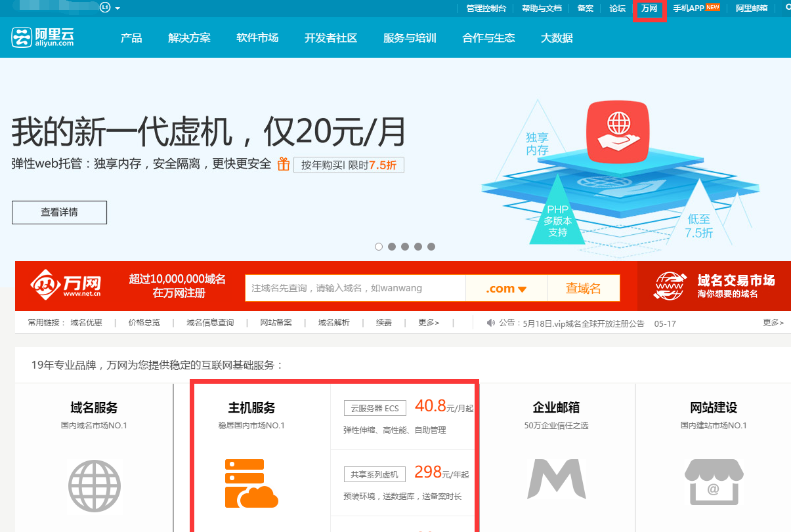Open the 开发者社区 menu item

pos(331,38)
